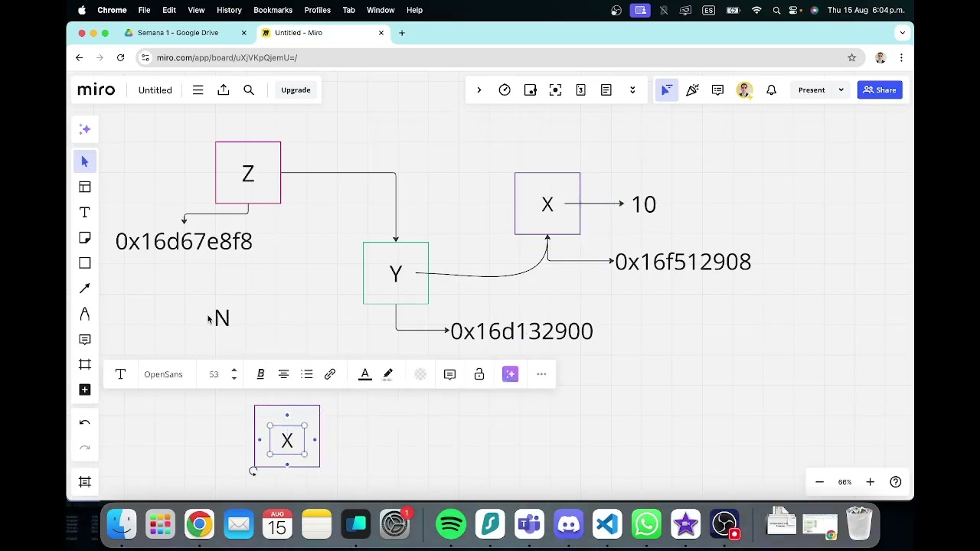Export this board
980x551 pixels.
click(224, 90)
